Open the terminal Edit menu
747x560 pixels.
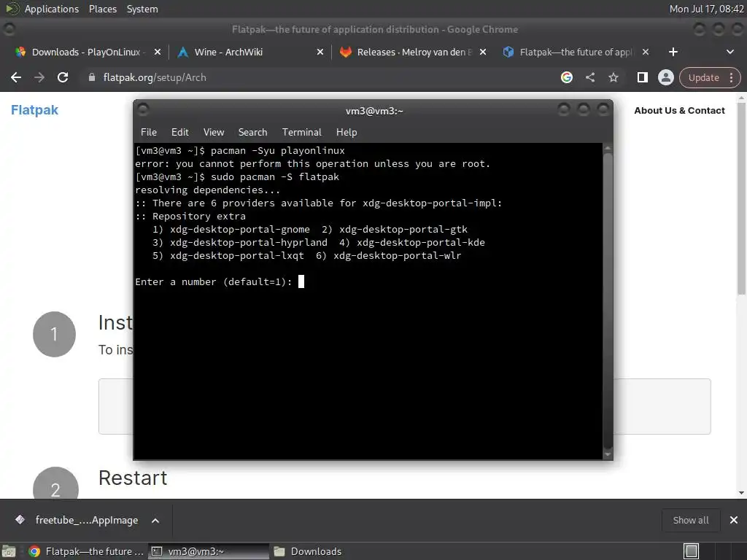[x=179, y=132]
